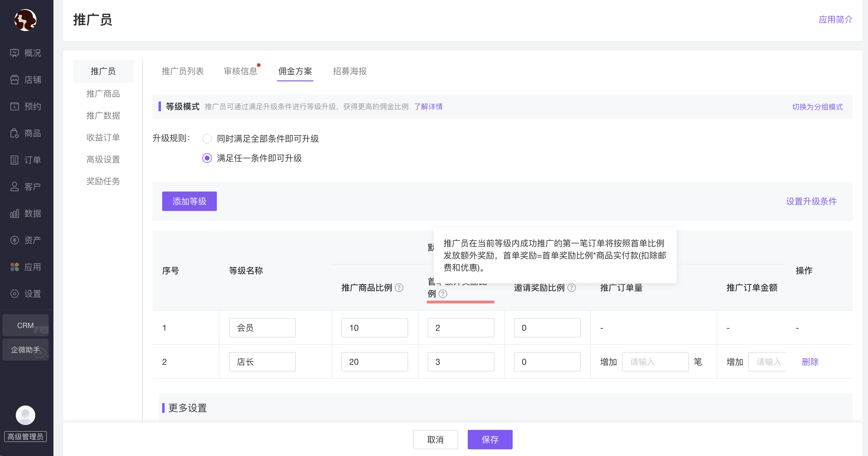Click the 会员 level name input field
868x456 pixels.
click(x=262, y=328)
